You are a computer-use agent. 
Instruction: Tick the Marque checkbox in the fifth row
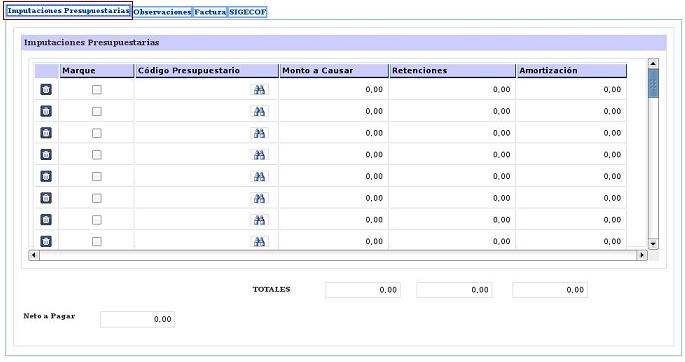tap(97, 176)
